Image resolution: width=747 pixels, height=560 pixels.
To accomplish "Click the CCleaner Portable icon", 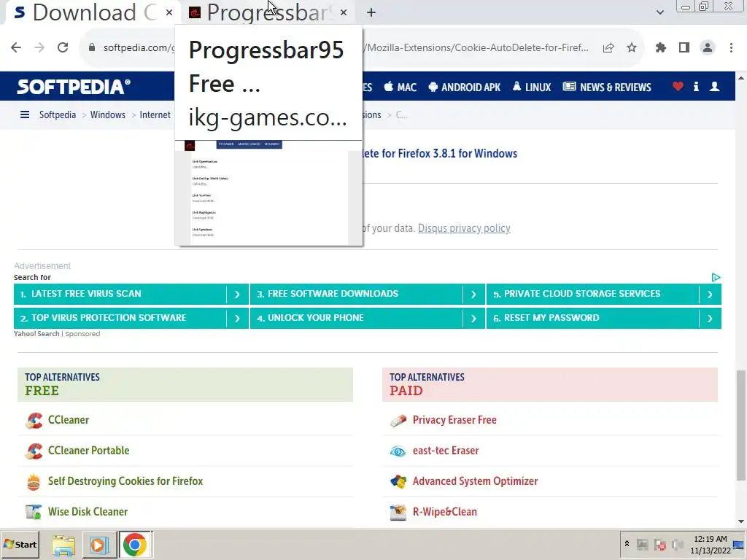I will pos(34,451).
